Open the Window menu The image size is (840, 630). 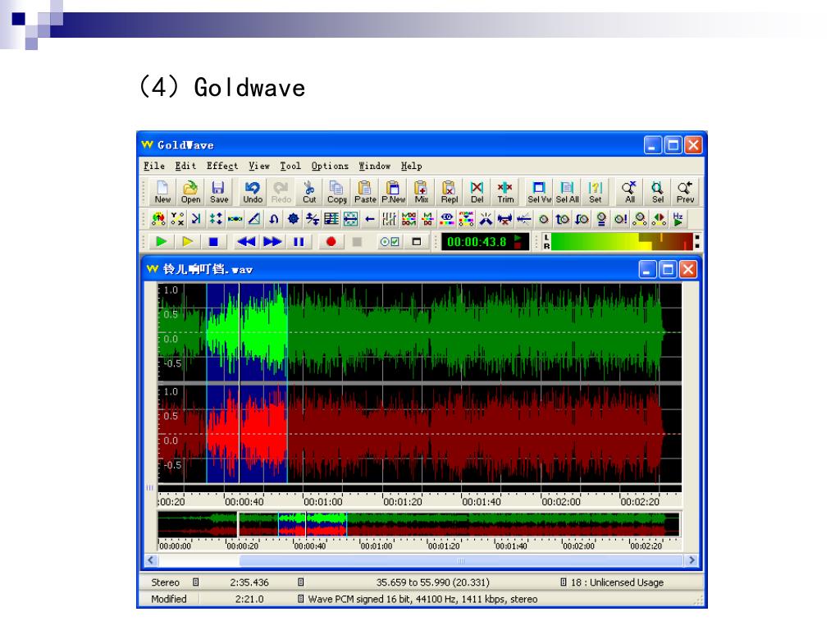pyautogui.click(x=374, y=166)
